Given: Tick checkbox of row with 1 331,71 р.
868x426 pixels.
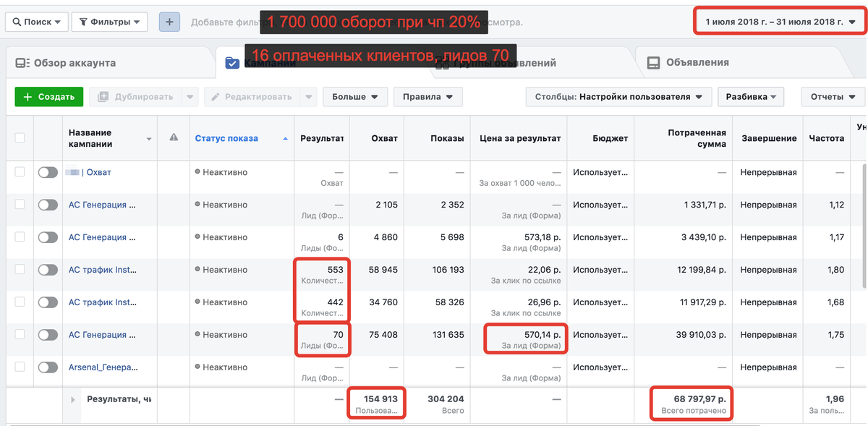Looking at the screenshot, I should point(20,205).
